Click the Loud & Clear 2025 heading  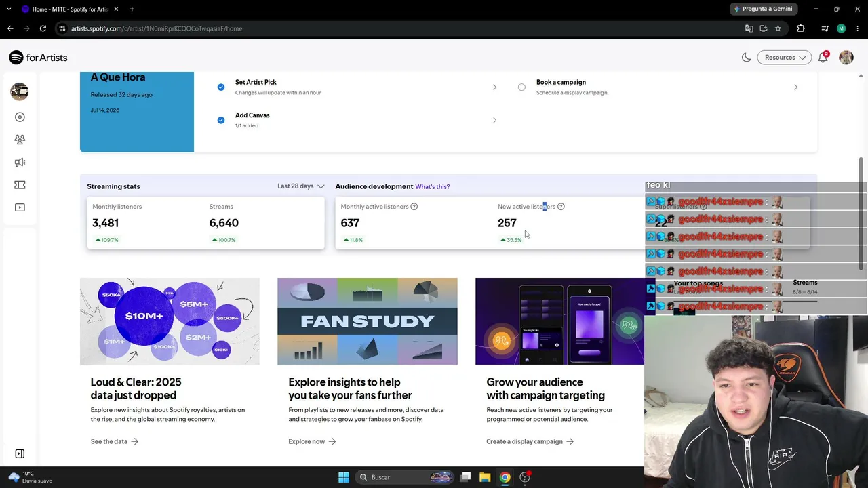point(136,388)
